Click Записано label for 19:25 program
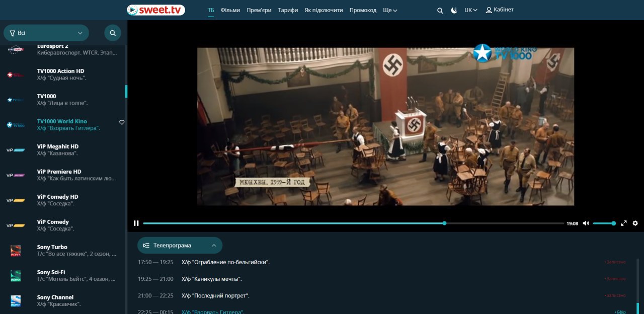644x314 pixels. coord(615,279)
